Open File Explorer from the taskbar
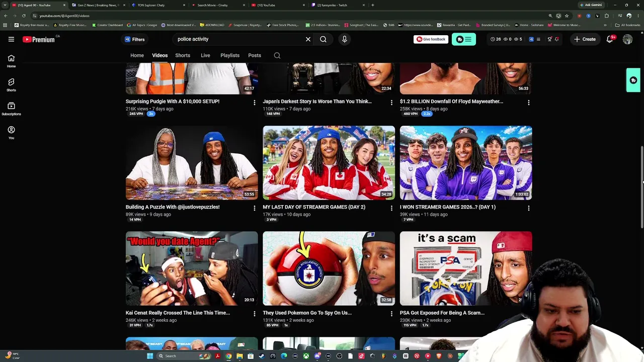Screen dimensions: 644x362 click(239, 356)
